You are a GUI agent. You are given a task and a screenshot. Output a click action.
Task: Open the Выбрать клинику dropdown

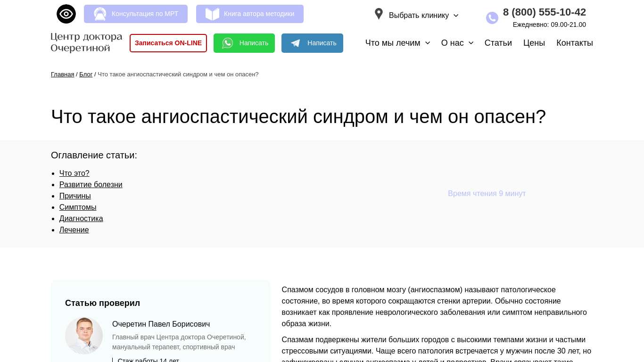pyautogui.click(x=423, y=16)
